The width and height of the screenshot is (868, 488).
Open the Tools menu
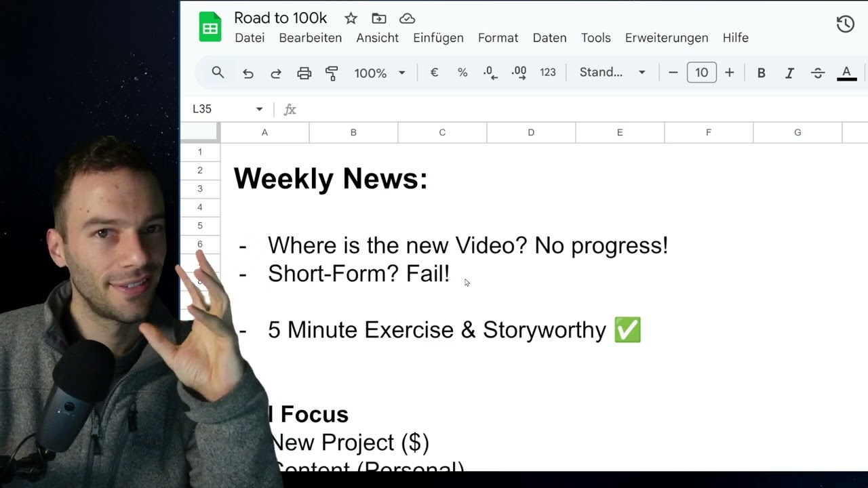pos(596,38)
